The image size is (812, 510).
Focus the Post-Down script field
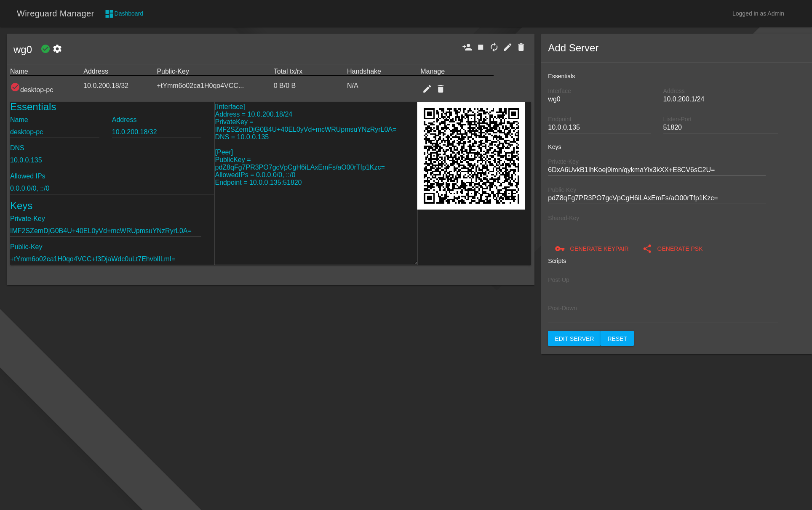pyautogui.click(x=663, y=316)
